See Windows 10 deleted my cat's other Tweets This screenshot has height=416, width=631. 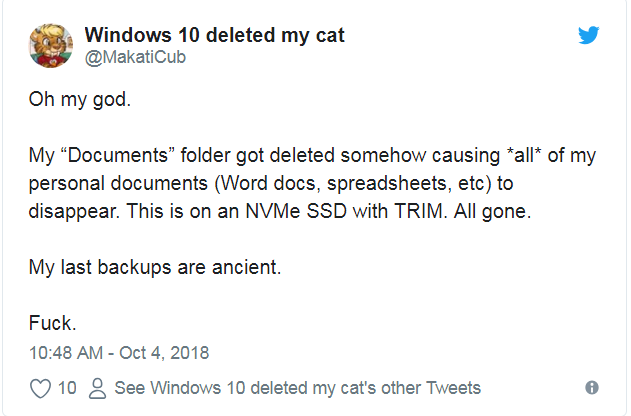coord(298,387)
